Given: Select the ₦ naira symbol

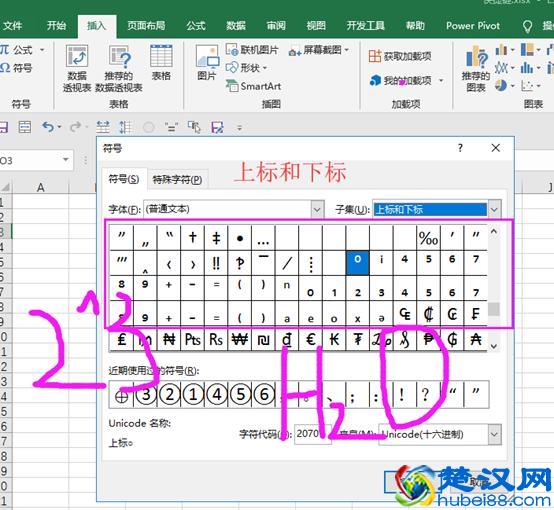Looking at the screenshot, I should tap(169, 339).
